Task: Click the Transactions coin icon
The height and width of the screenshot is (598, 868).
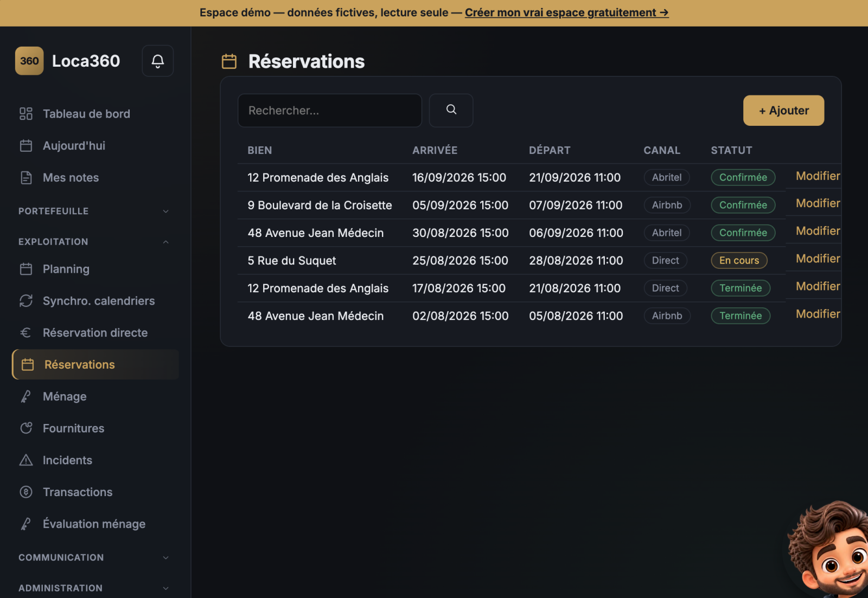Action: [26, 492]
